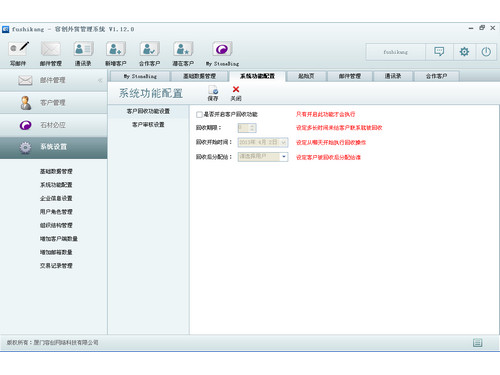Click the red hint 只有开启此功能才会执行
Viewport: 500px width, 375px height.
pyautogui.click(x=325, y=114)
